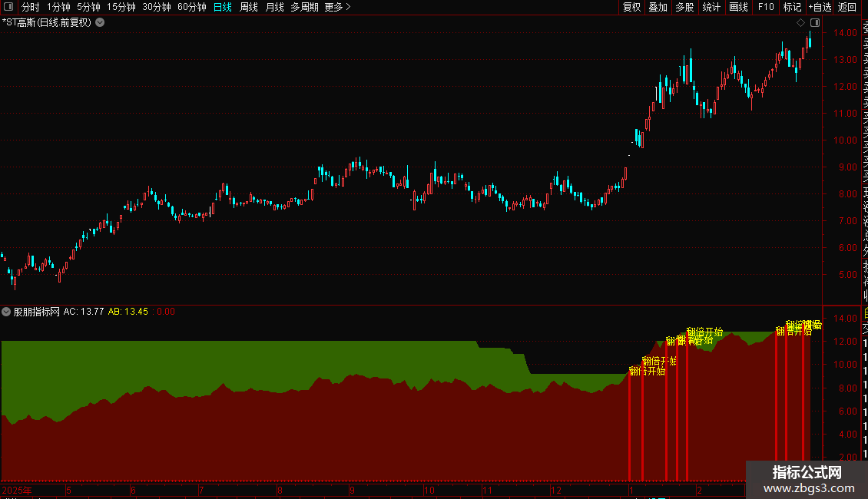Select the 15分钟 period tab
Screen dimensions: 868x499
point(121,7)
